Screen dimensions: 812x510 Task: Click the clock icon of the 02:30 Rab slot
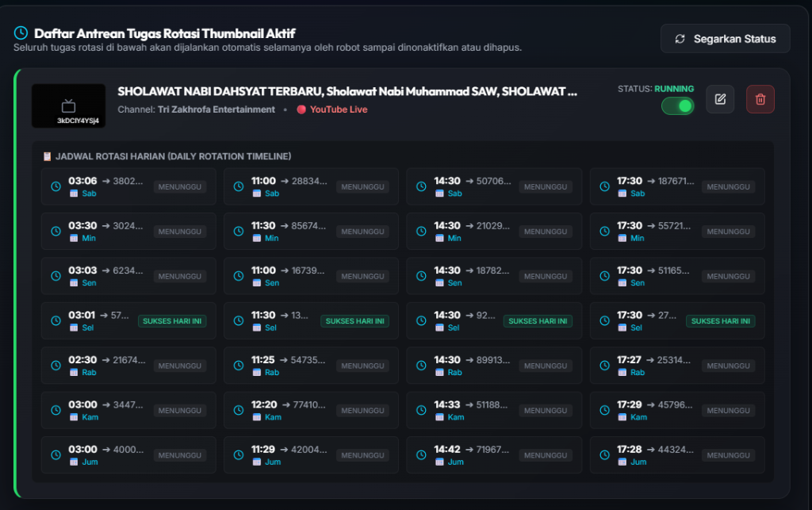point(56,366)
